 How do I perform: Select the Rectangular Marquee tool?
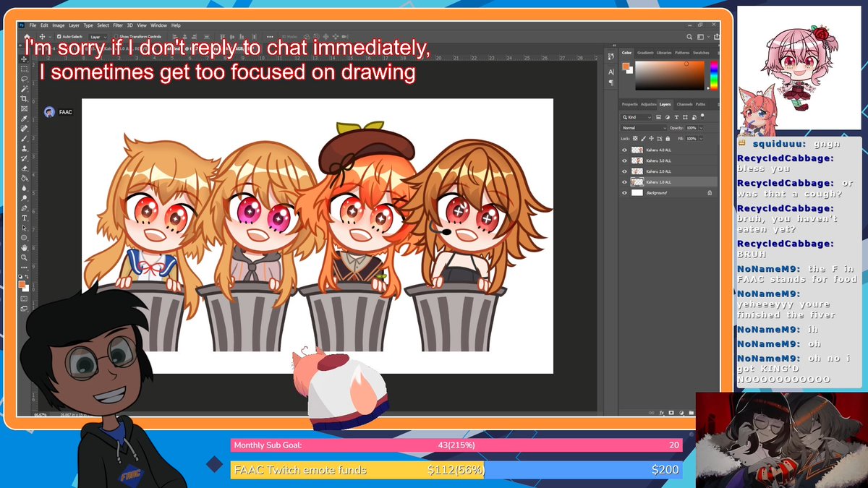[x=25, y=69]
